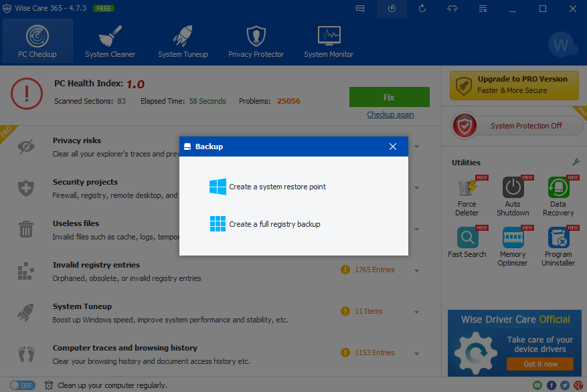
Task: Open Program Uninstaller utility
Action: (x=558, y=246)
